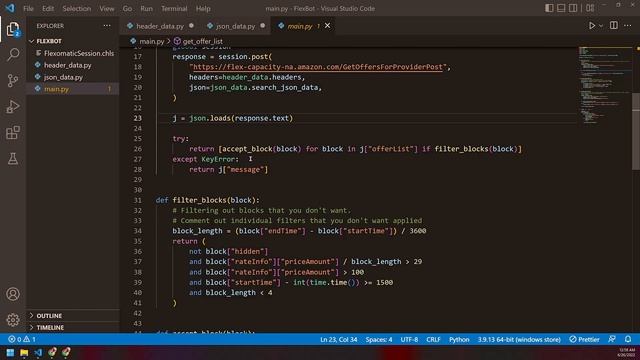
Task: Open header_data.py in explorer
Action: coord(73,65)
